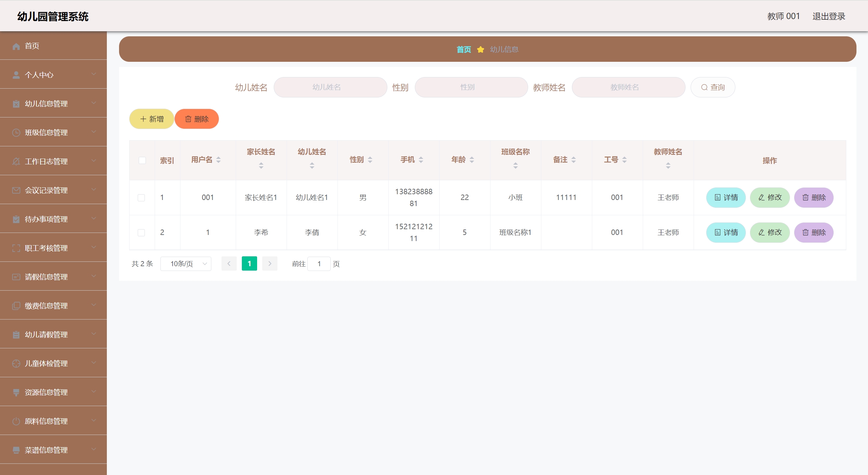This screenshot has height=475, width=868.
Task: Click the yellow star icon in the breadcrumb
Action: (480, 50)
